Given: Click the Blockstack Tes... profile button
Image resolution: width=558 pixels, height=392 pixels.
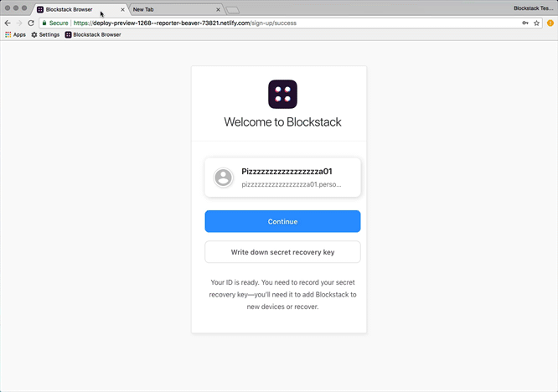Looking at the screenshot, I should pyautogui.click(x=534, y=8).
